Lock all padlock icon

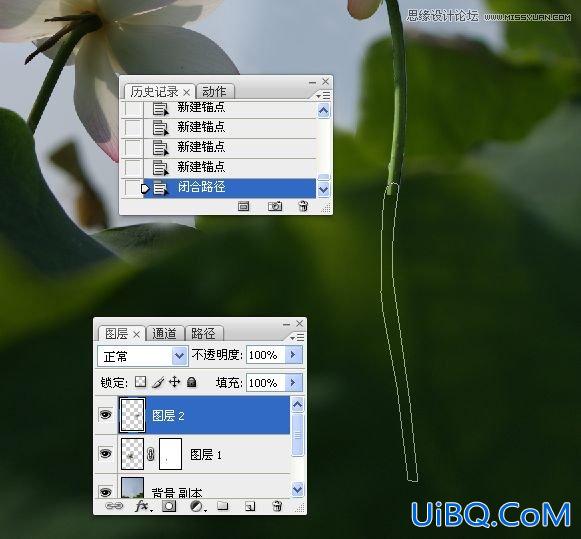(192, 382)
